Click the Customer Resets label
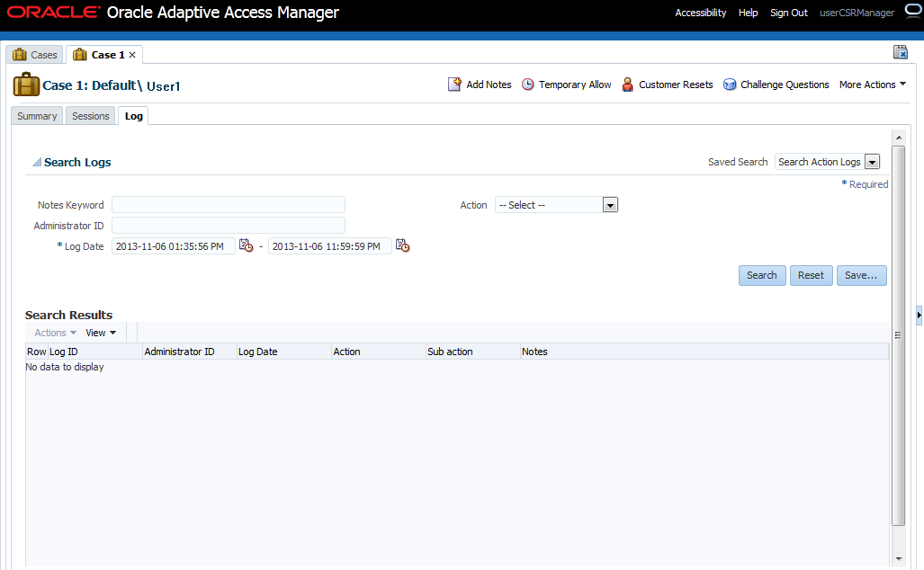This screenshot has height=570, width=924. [676, 85]
